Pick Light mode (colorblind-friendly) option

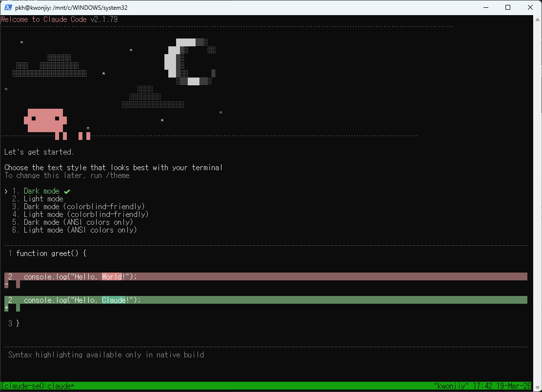80,215
